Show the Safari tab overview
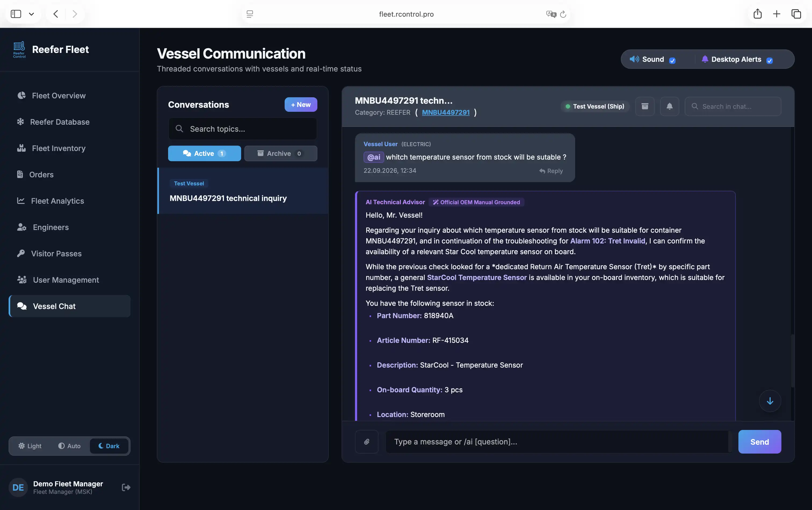 point(796,14)
